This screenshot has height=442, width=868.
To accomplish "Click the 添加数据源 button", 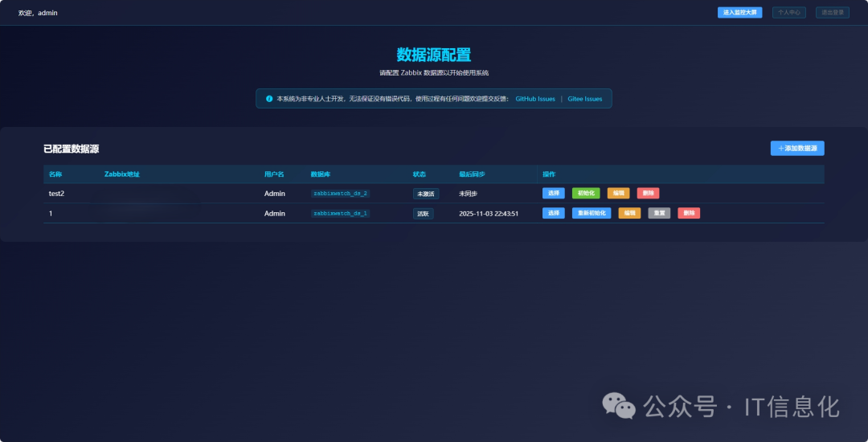I will (797, 148).
